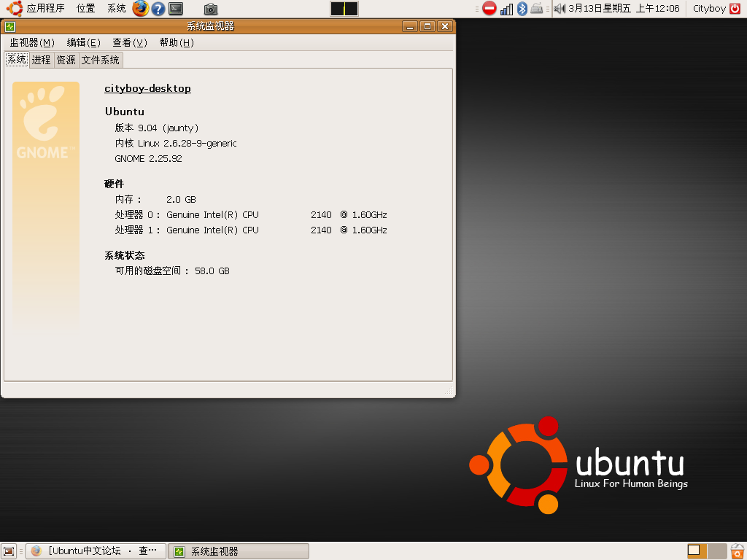The image size is (747, 560).
Task: Click the screenshot camera icon in panel
Action: point(211,9)
